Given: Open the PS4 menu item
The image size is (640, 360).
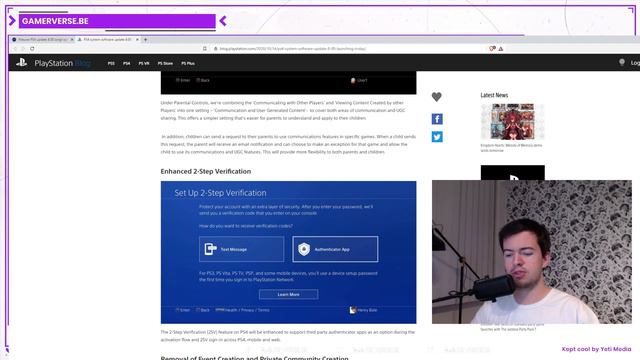Looking at the screenshot, I should tap(127, 63).
